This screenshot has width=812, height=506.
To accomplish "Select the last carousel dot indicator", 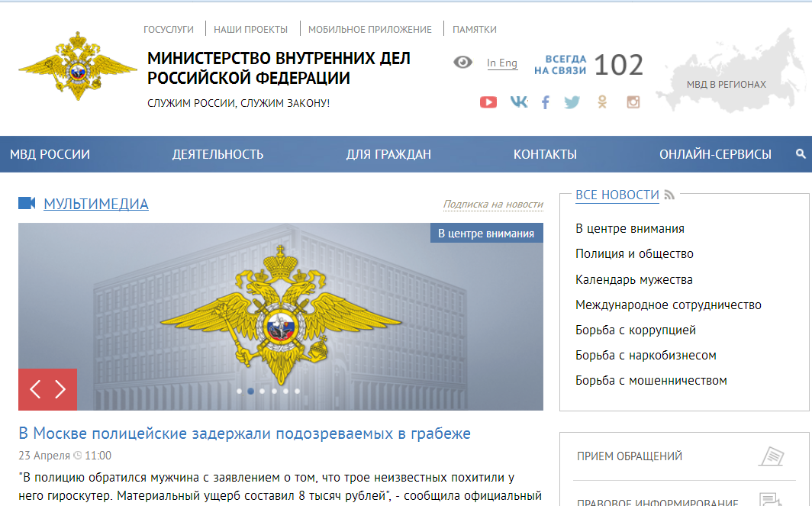I will point(298,391).
